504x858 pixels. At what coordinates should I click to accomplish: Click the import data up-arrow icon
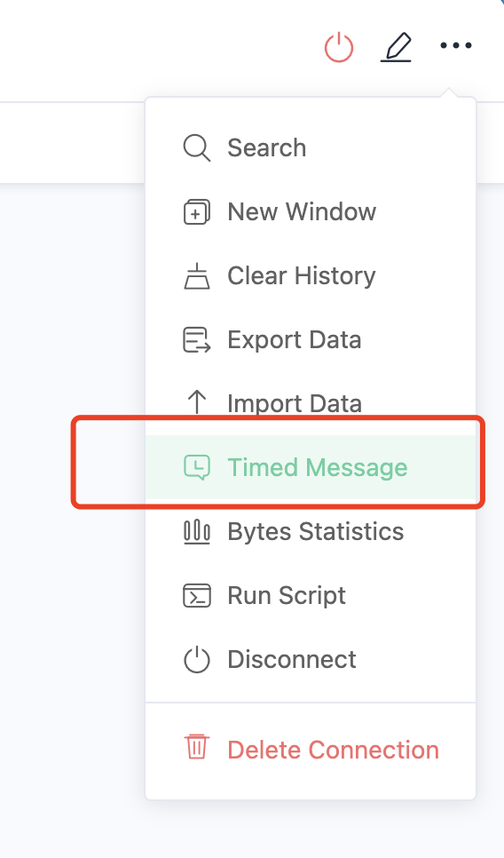(x=197, y=402)
